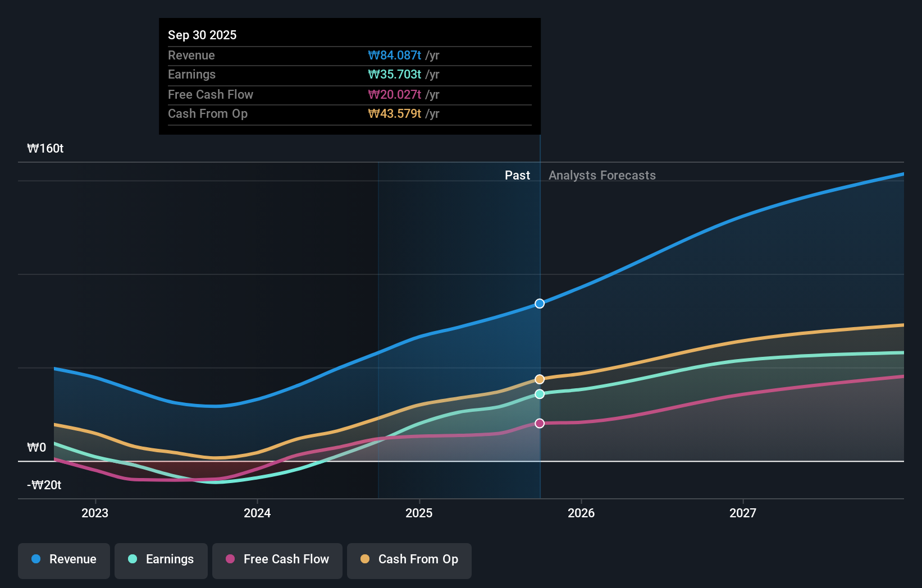Click the orange Cash From Op legend dot
The image size is (922, 588).
(x=366, y=559)
